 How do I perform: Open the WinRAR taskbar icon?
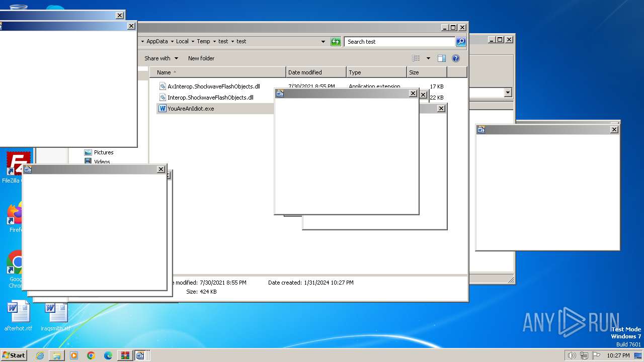pyautogui.click(x=124, y=355)
